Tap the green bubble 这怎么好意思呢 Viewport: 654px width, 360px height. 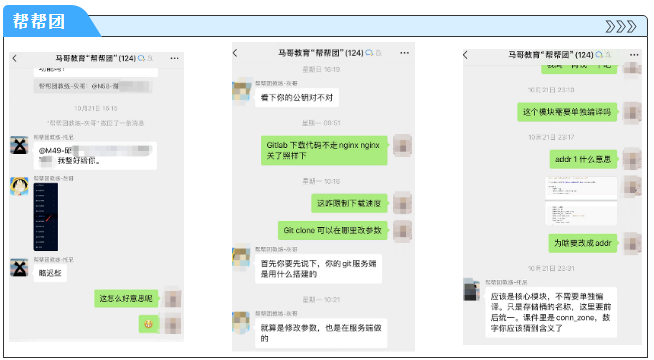[126, 299]
